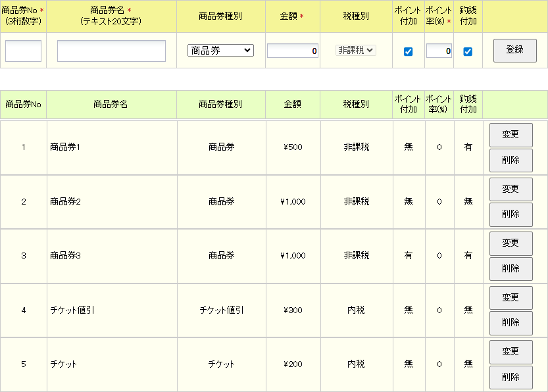Click ¥1,000 amount in 商品券2 row
Screen dimensions: 548x392
[293, 202]
